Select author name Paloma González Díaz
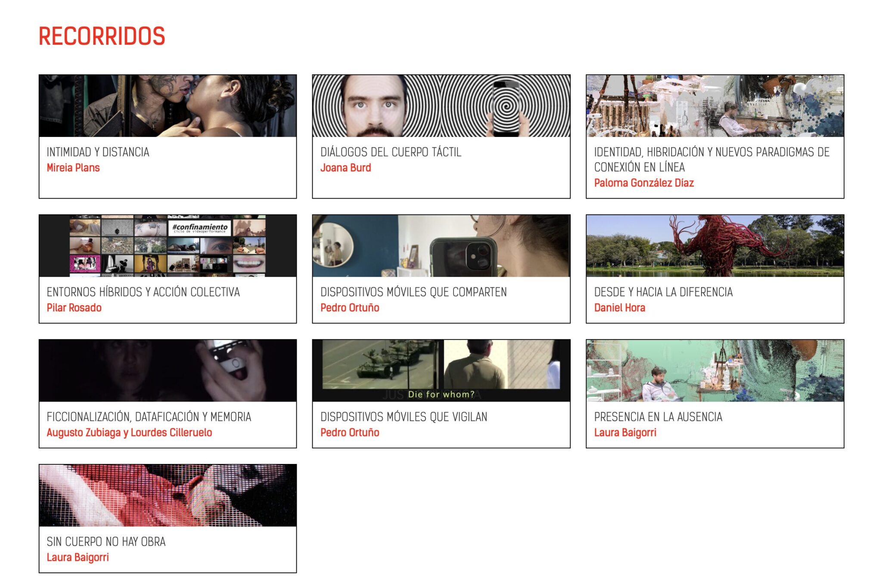 (x=643, y=183)
